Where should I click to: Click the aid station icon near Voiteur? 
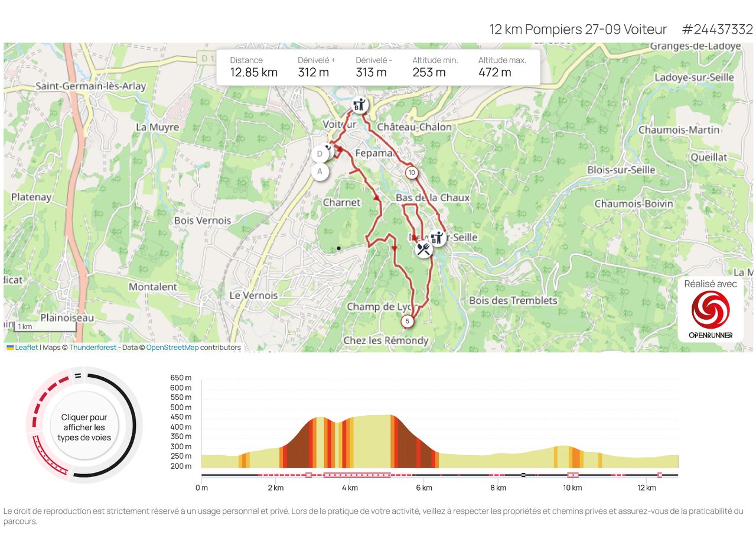pyautogui.click(x=359, y=106)
